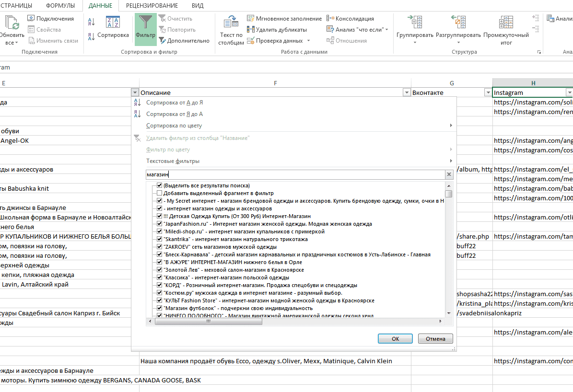Click OK in filter popup

396,339
